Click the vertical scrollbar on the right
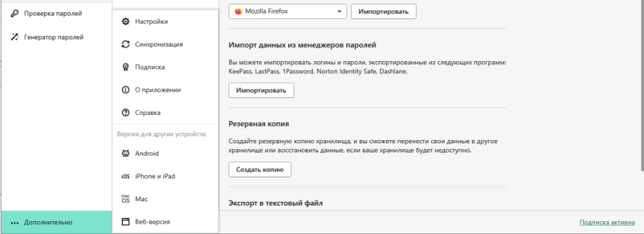Viewport: 644px width, 234px height. pos(642,85)
